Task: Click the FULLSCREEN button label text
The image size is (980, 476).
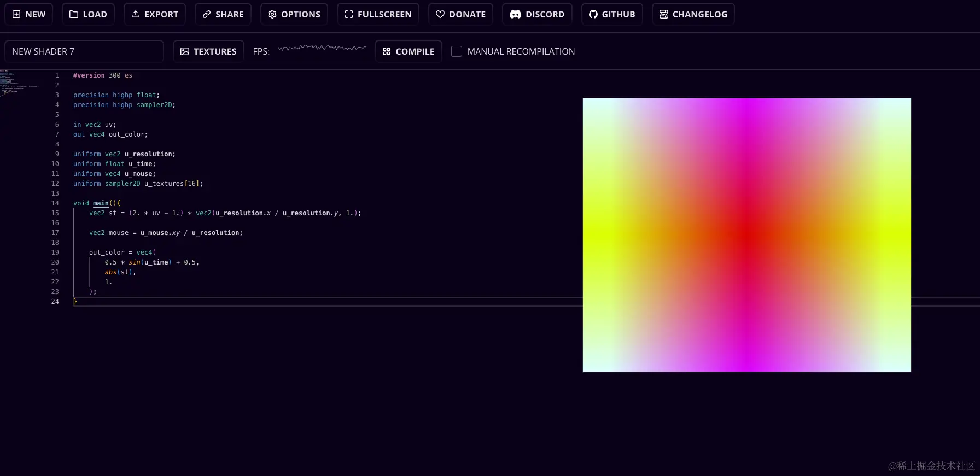Action: pyautogui.click(x=384, y=14)
